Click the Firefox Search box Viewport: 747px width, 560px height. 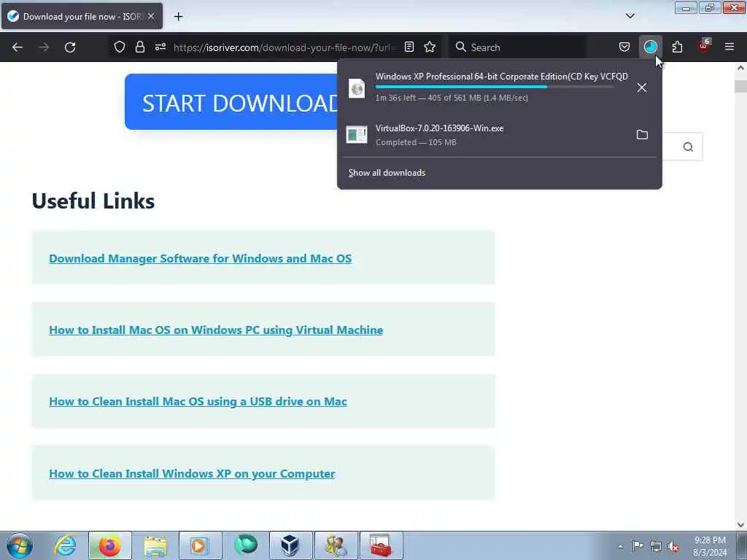[517, 47]
